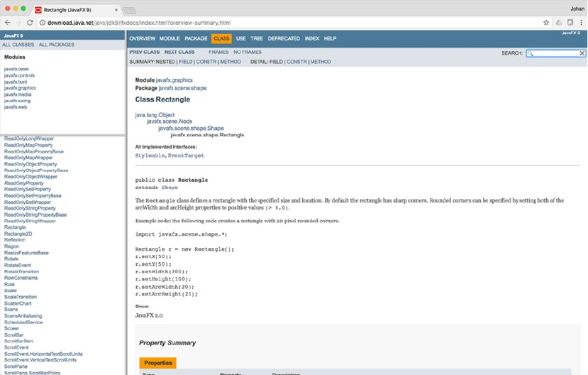
Task: Open RotateTransition in the class list
Action: click(x=21, y=271)
